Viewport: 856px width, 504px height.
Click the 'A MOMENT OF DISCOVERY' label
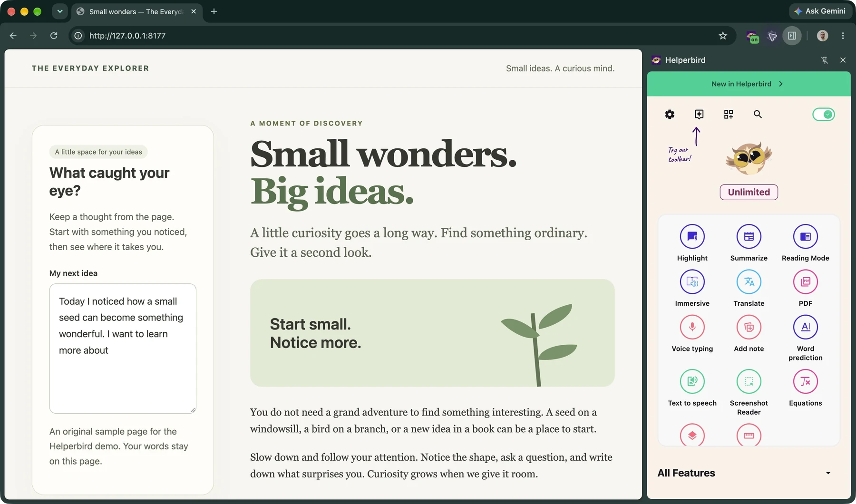tap(307, 123)
